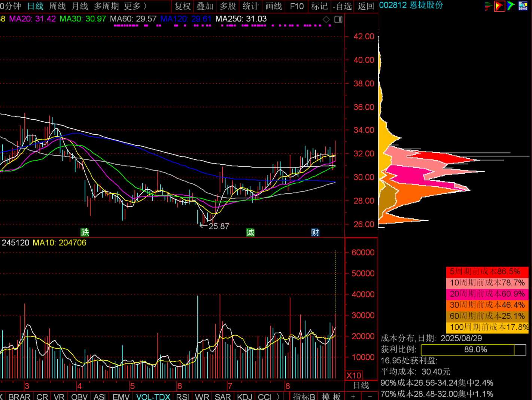Click the 返回 return button
This screenshot has width=532, height=400.
[x=366, y=6]
